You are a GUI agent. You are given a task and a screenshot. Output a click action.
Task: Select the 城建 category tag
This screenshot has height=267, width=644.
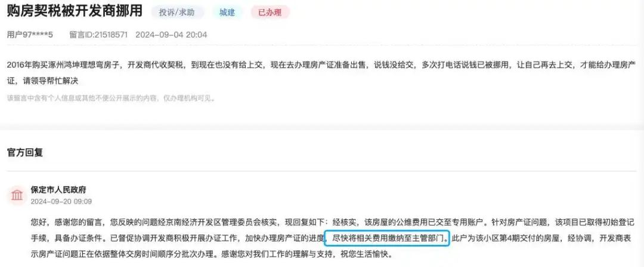coord(227,13)
